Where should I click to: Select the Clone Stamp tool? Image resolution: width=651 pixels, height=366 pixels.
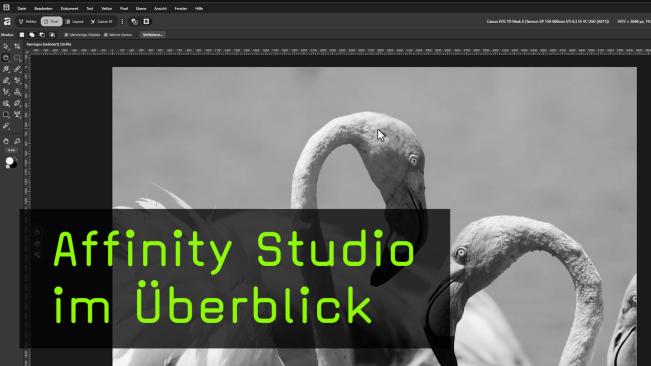point(17,92)
